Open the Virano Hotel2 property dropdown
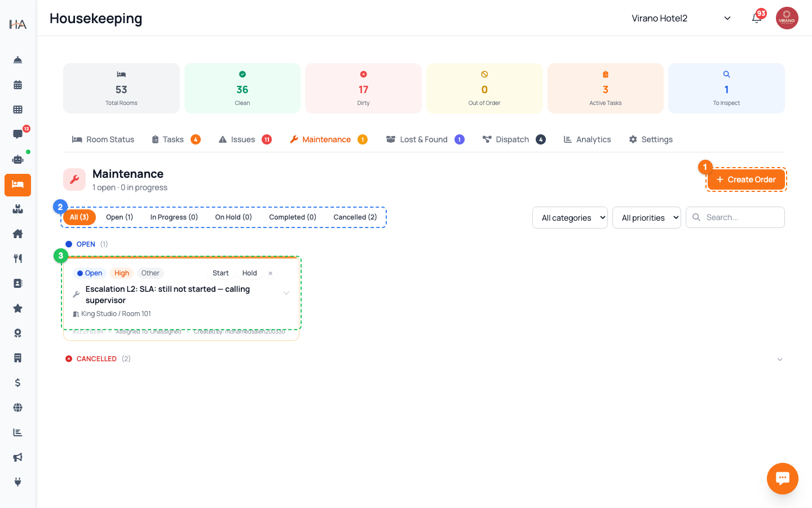 [681, 18]
